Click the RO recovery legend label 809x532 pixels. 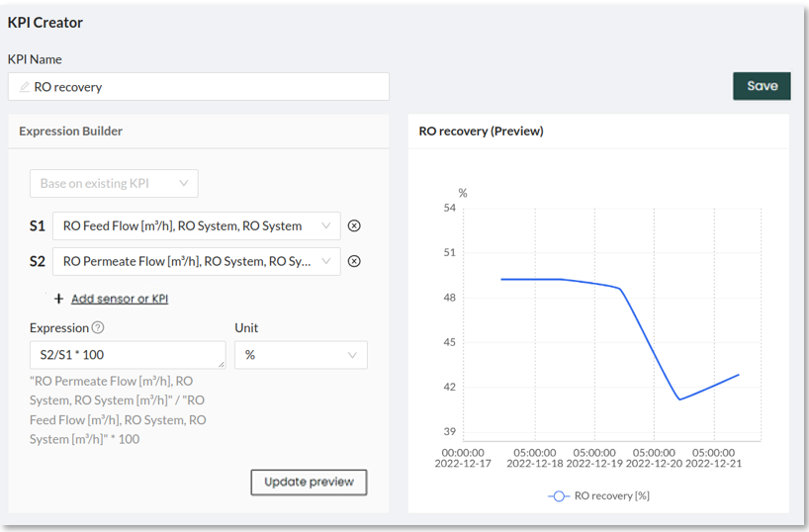click(611, 495)
